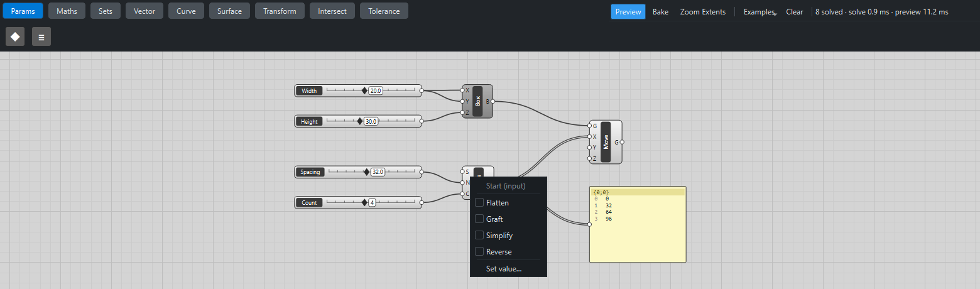Click the Count slider label
The height and width of the screenshot is (289, 980).
pos(309,202)
